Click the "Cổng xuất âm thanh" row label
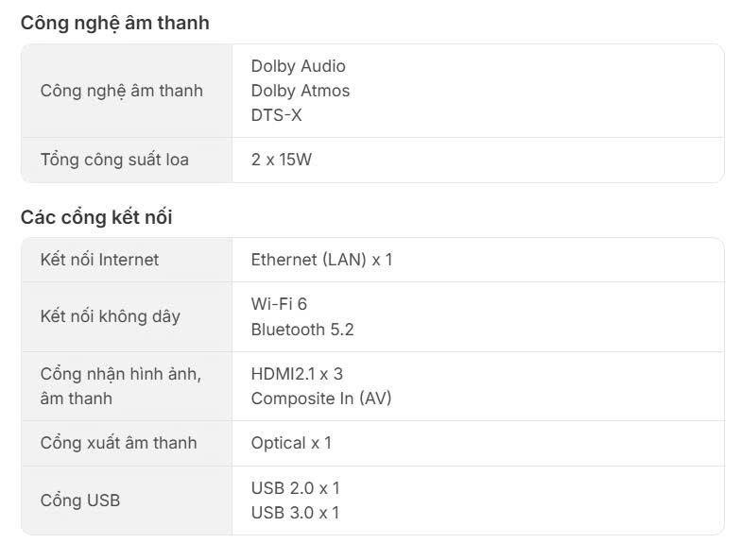Image resolution: width=740 pixels, height=560 pixels. (x=118, y=443)
